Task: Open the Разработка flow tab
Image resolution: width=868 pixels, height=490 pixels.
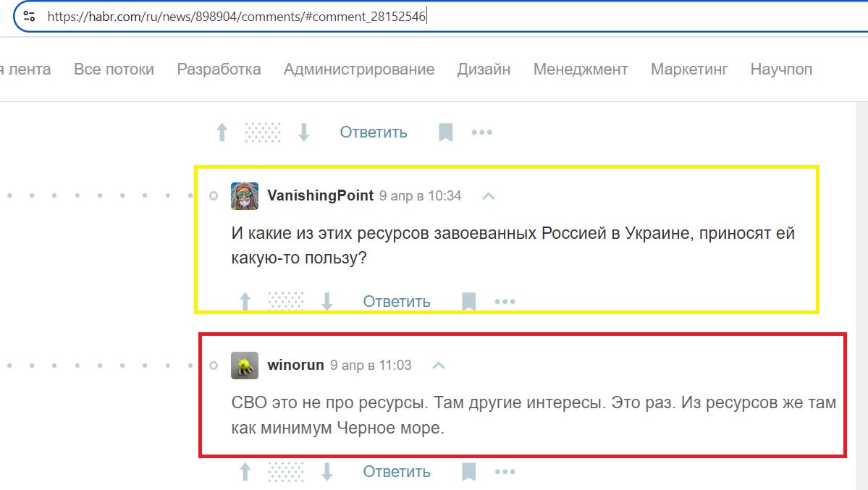Action: pos(219,69)
